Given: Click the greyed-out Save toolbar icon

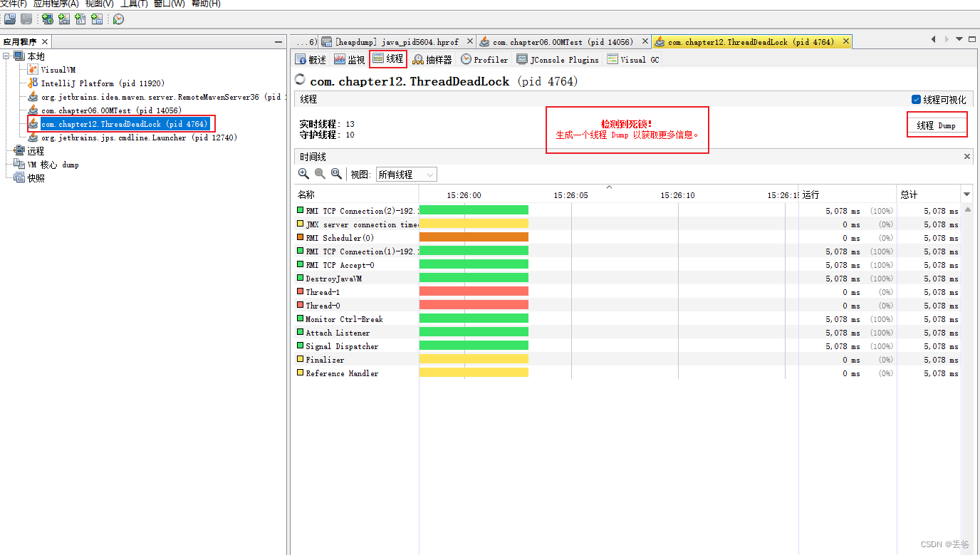Looking at the screenshot, I should pyautogui.click(x=26, y=19).
